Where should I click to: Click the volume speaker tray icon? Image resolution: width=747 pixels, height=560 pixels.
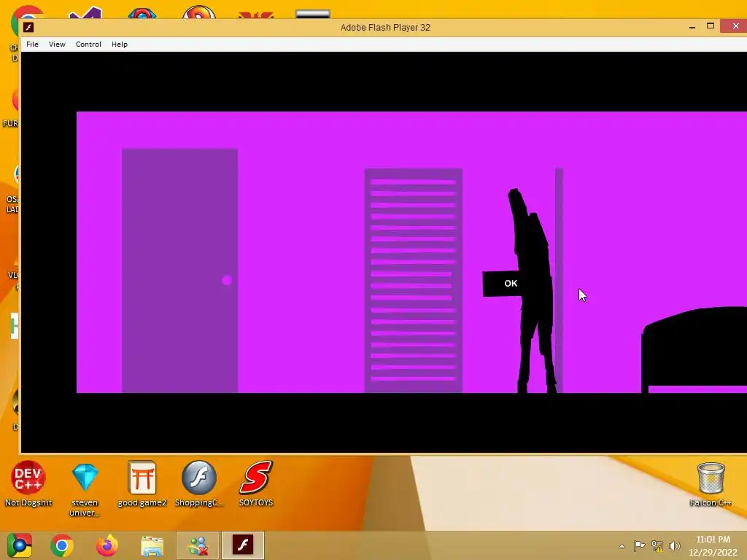point(675,545)
